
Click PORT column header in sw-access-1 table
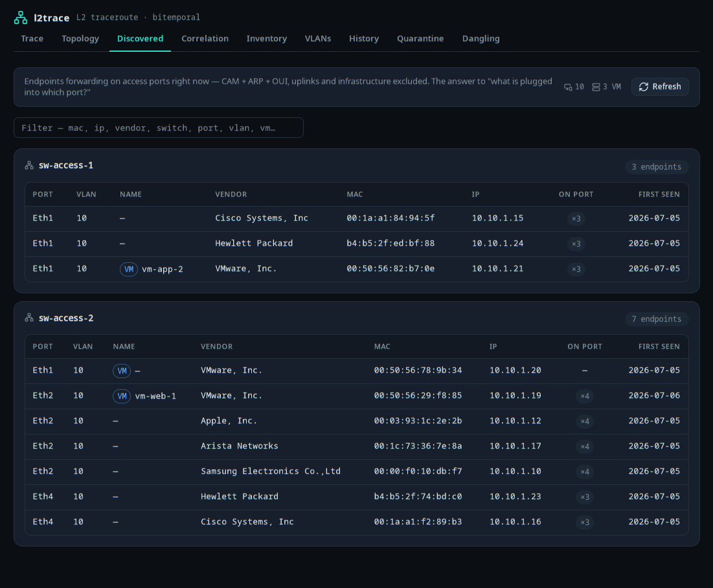pyautogui.click(x=43, y=194)
